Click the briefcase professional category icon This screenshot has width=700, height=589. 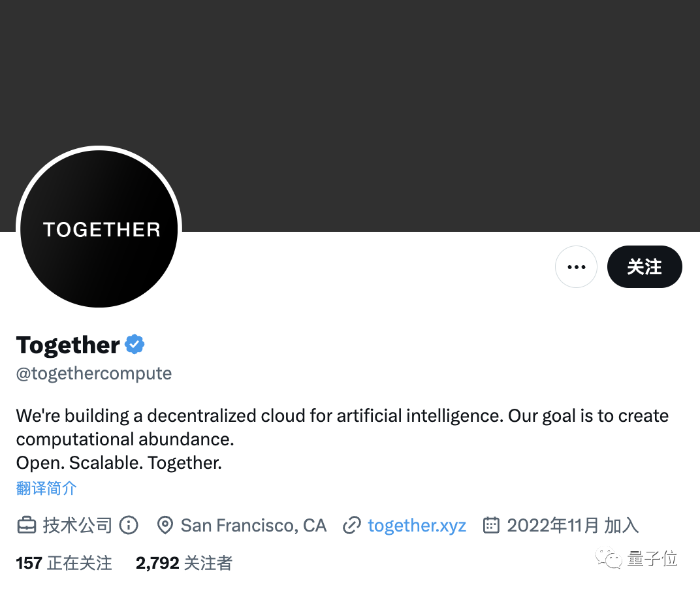coord(27,525)
